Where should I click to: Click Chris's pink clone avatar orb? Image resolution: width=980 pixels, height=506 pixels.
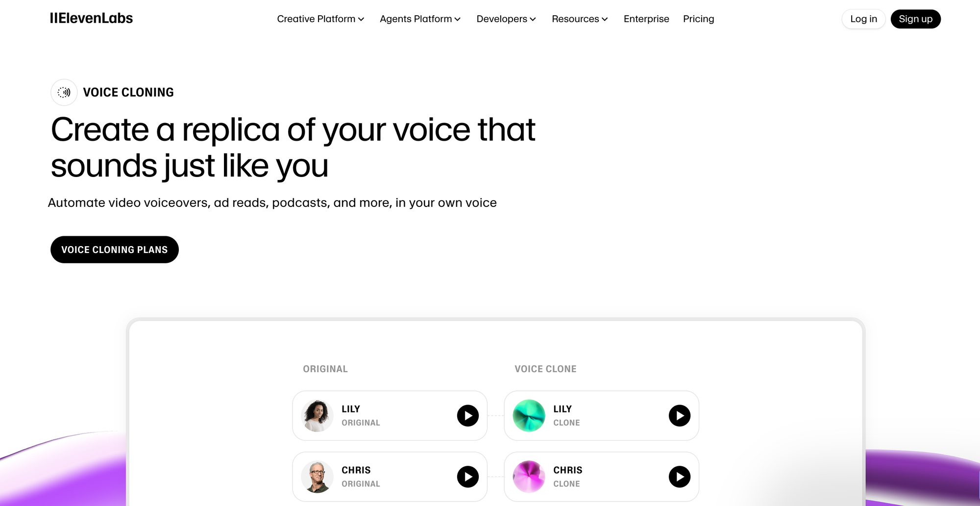pyautogui.click(x=529, y=477)
